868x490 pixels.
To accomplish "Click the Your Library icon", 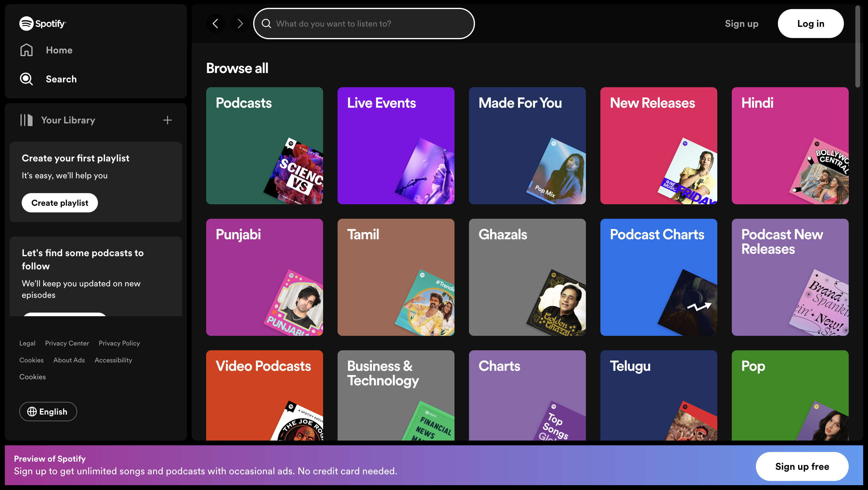I will click(26, 120).
